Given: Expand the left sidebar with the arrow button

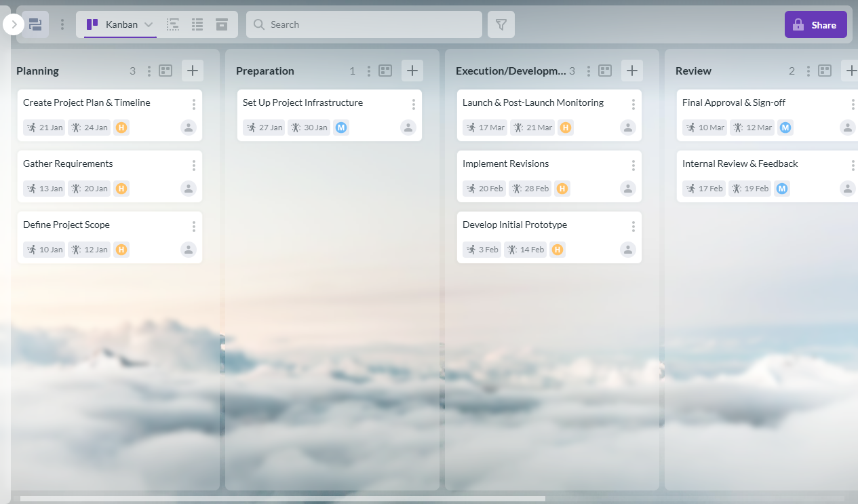Looking at the screenshot, I should tap(13, 24).
